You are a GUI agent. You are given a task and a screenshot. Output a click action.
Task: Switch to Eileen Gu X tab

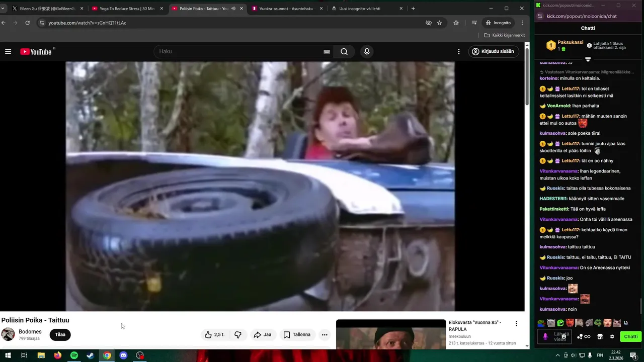coord(48,9)
